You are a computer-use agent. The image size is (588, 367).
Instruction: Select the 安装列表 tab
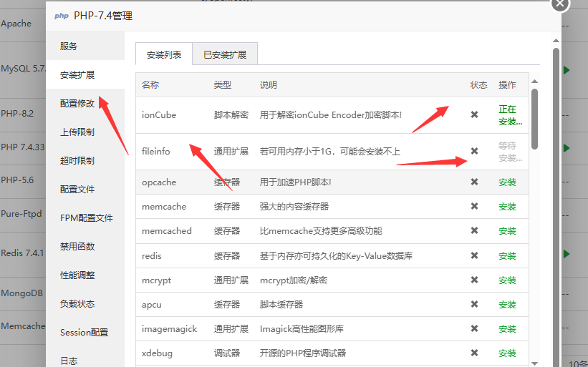tap(164, 54)
